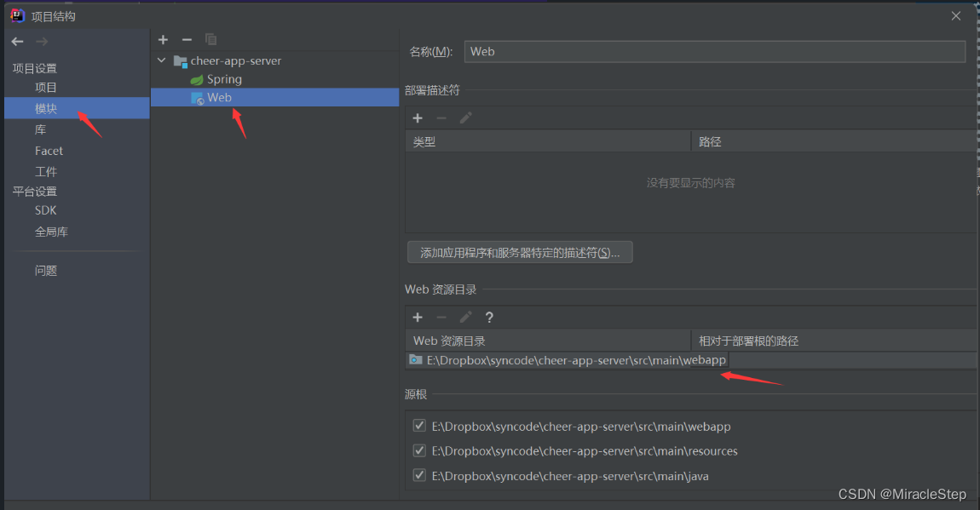The height and width of the screenshot is (510, 980).
Task: Open 工件 settings page
Action: (46, 172)
